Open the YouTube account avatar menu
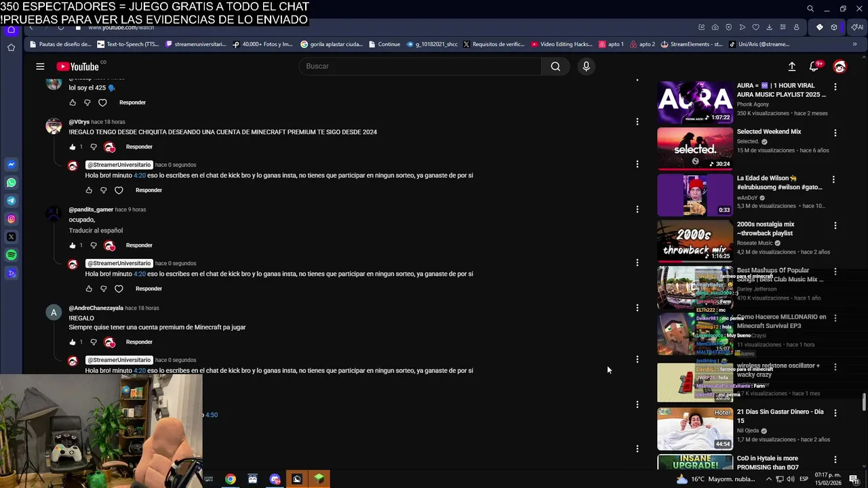 pyautogui.click(x=840, y=66)
